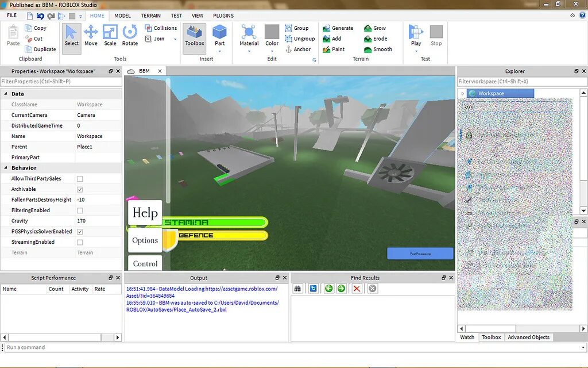Select the terrain Paint tool

334,49
